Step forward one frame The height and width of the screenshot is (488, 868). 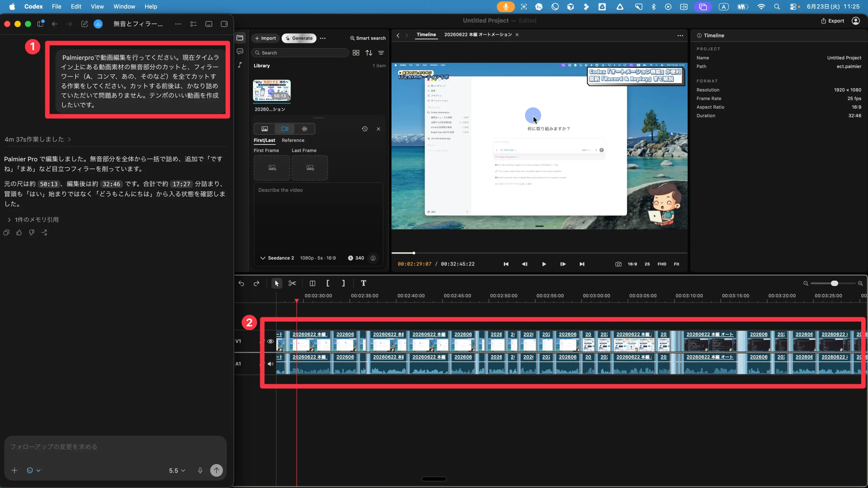coord(563,264)
